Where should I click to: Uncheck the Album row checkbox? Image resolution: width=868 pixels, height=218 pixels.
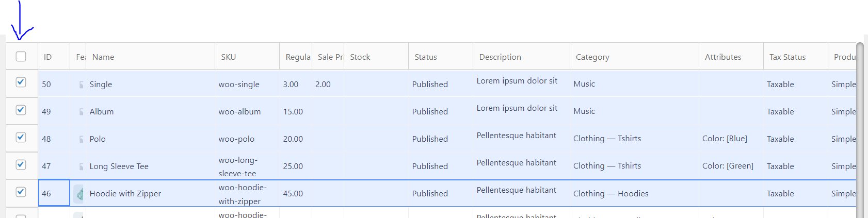coord(21,110)
